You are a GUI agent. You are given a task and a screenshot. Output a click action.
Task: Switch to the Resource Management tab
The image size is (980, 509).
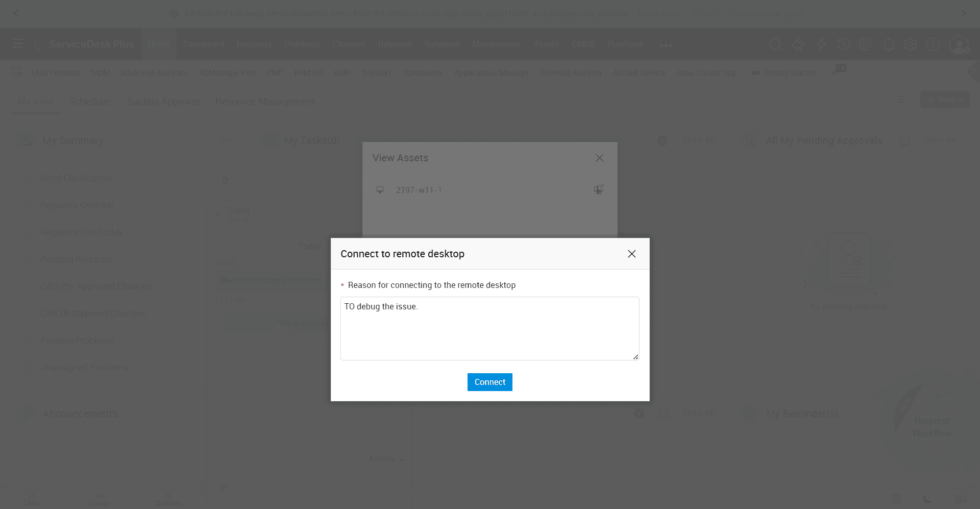tap(265, 102)
